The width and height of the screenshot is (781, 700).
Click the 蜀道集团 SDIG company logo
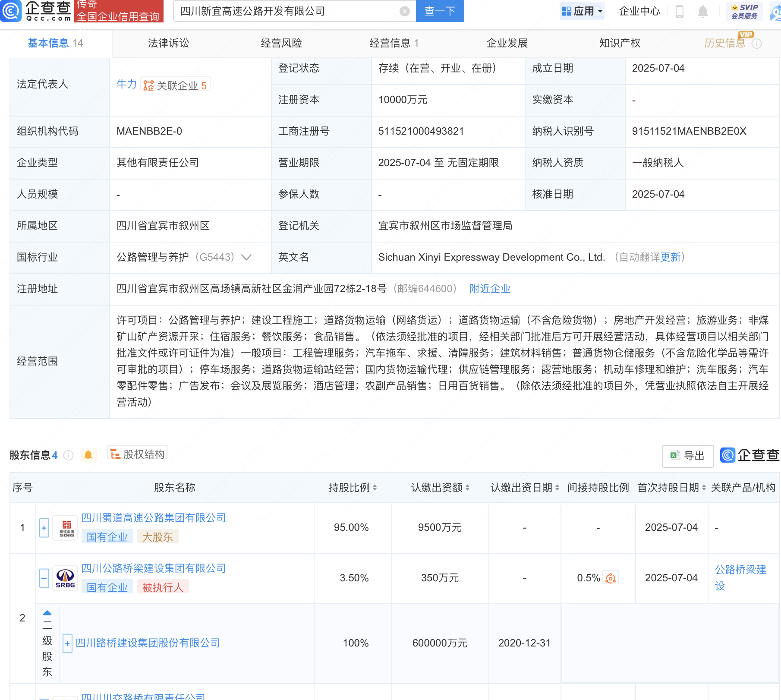click(x=65, y=527)
